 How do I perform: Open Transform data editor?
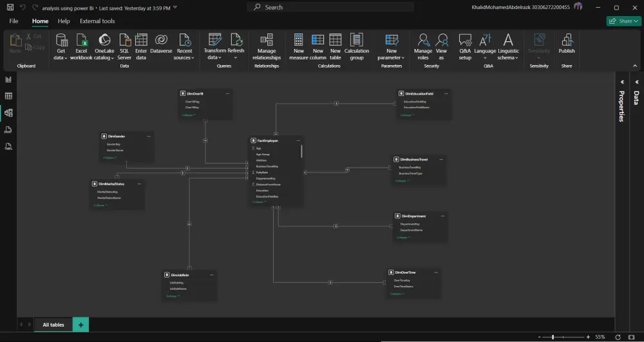(x=215, y=47)
